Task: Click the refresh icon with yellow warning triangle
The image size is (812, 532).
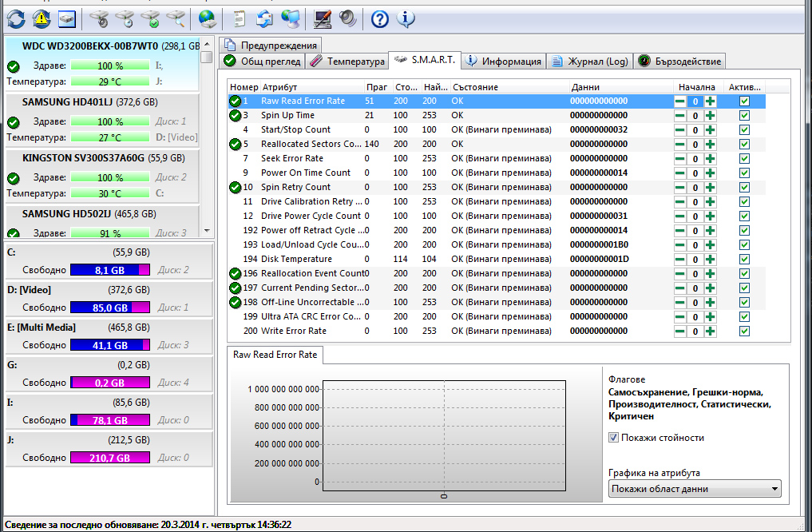Action: click(x=42, y=19)
